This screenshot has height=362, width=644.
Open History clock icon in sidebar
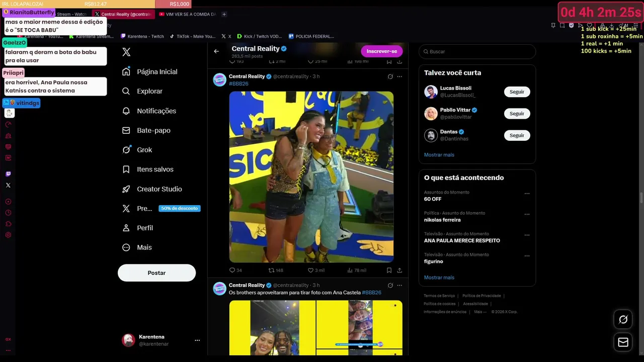point(8,213)
